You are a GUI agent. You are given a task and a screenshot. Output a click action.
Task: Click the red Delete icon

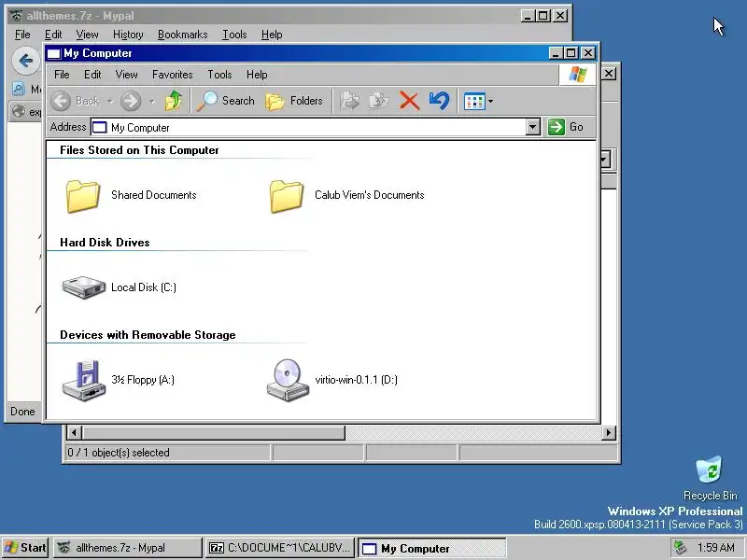(x=409, y=101)
